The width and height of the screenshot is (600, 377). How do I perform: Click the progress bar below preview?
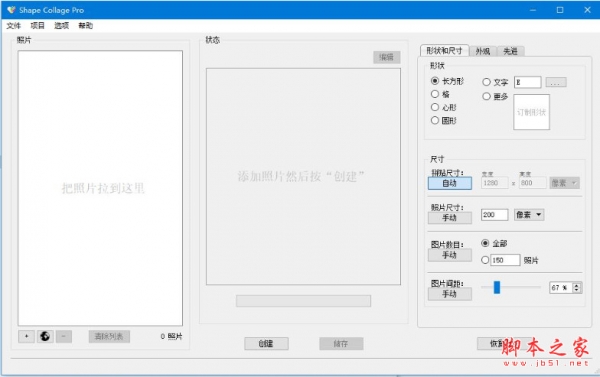pyautogui.click(x=303, y=301)
